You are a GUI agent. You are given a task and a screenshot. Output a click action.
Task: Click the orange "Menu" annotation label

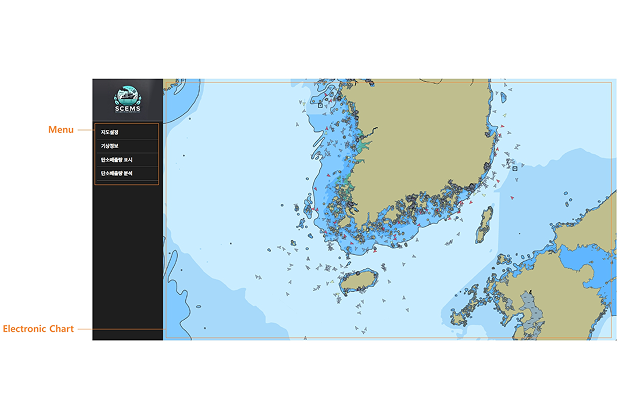click(x=61, y=130)
